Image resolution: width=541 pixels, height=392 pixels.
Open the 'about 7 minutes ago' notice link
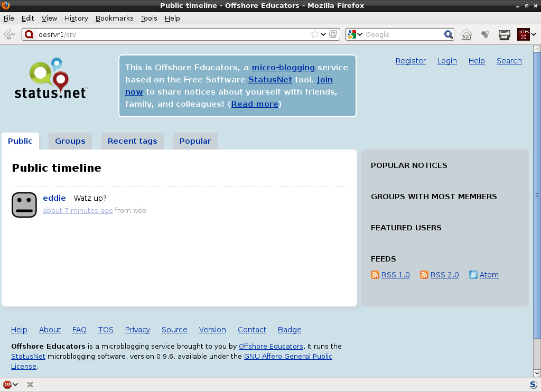point(78,210)
